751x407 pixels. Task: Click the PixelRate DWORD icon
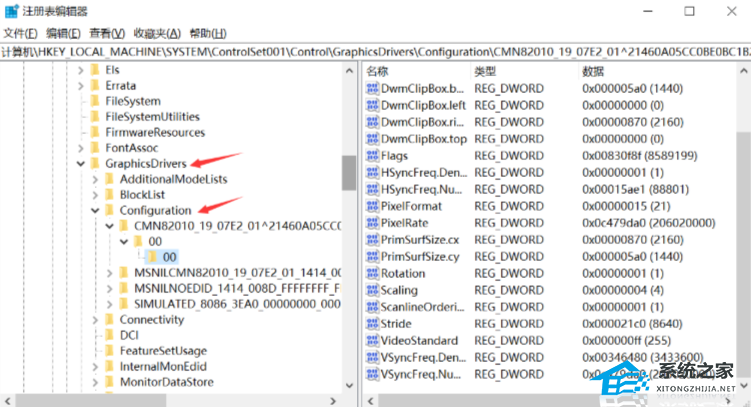tap(372, 223)
